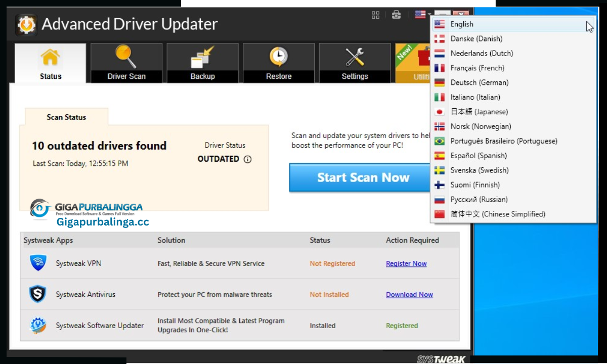Select Français (French) language
This screenshot has width=607, height=364.
pyautogui.click(x=513, y=68)
